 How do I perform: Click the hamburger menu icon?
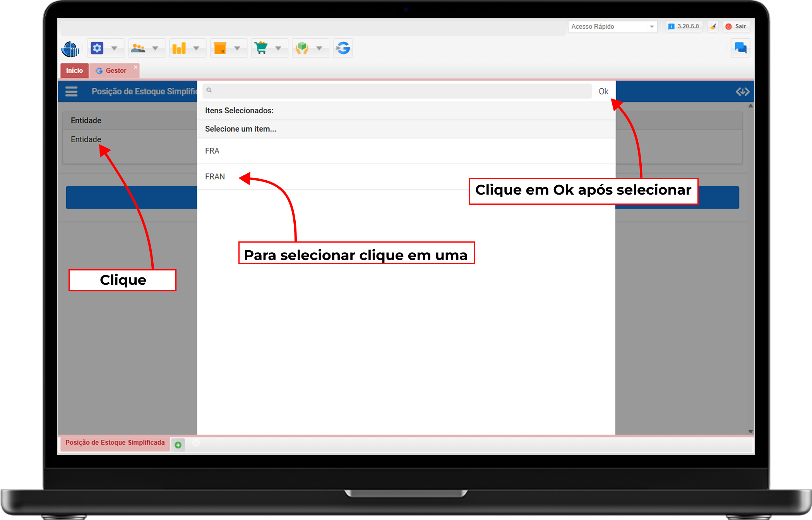click(x=71, y=91)
